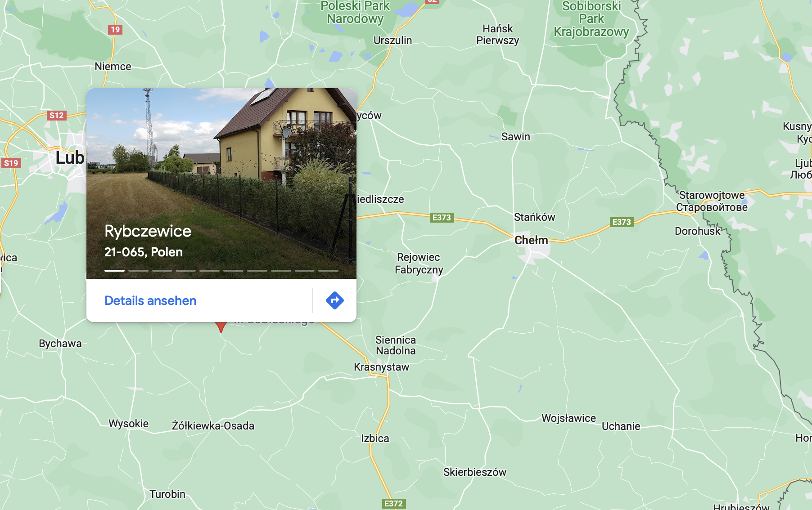Click the Rybczewice place title
Screen dimensions: 812x510
[148, 231]
